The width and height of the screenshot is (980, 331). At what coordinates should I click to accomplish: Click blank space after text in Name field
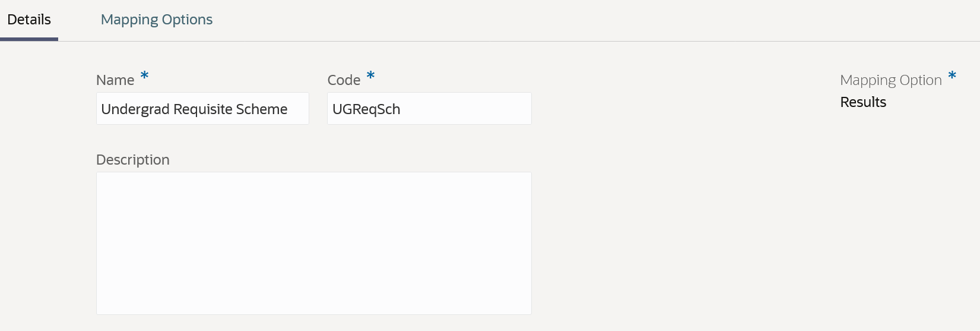pos(299,109)
